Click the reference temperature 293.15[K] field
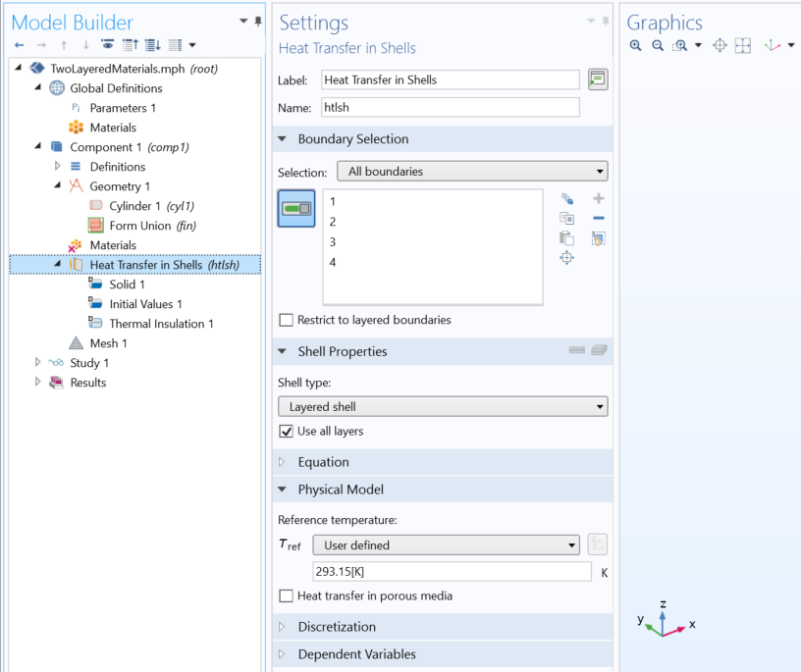801x672 pixels. coord(453,571)
